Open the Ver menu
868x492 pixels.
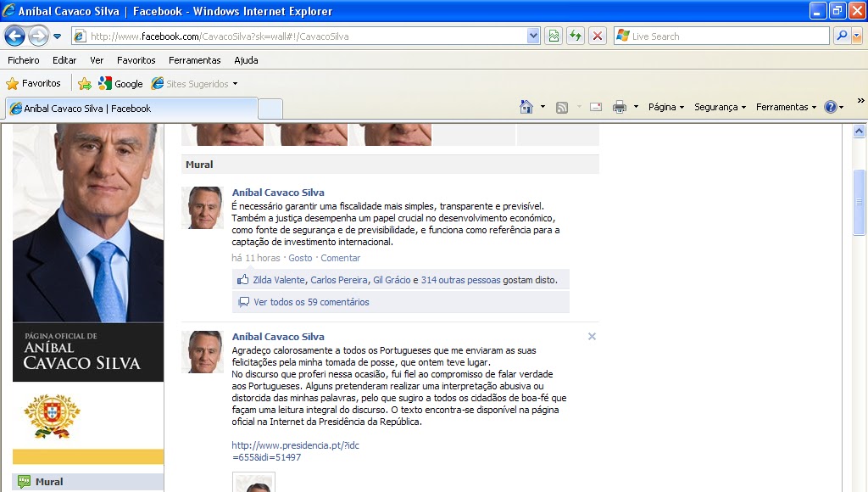click(x=97, y=60)
